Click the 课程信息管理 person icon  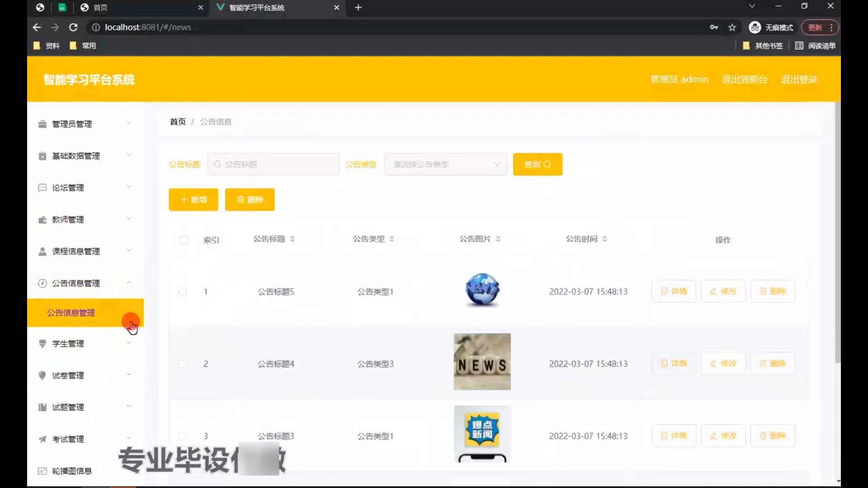[x=42, y=251]
